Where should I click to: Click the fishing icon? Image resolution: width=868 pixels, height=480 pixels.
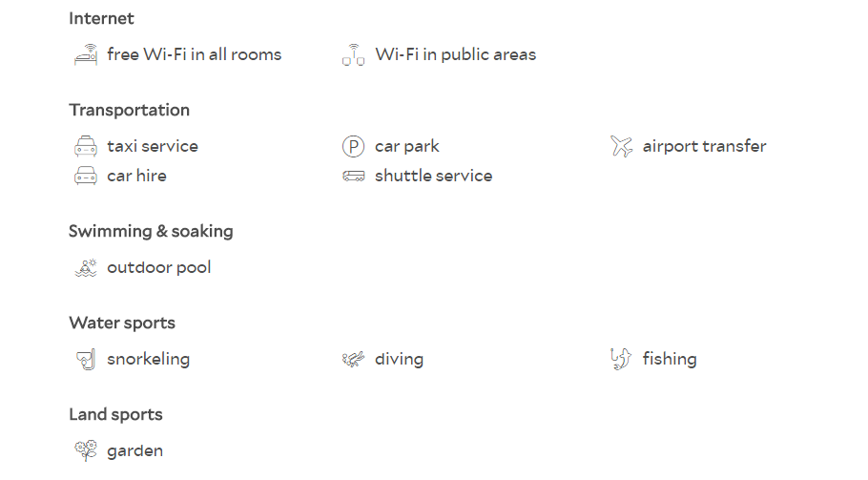(621, 359)
